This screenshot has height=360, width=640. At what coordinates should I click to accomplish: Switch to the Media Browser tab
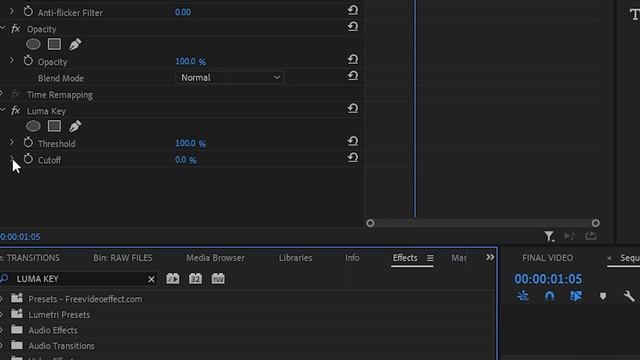215,258
